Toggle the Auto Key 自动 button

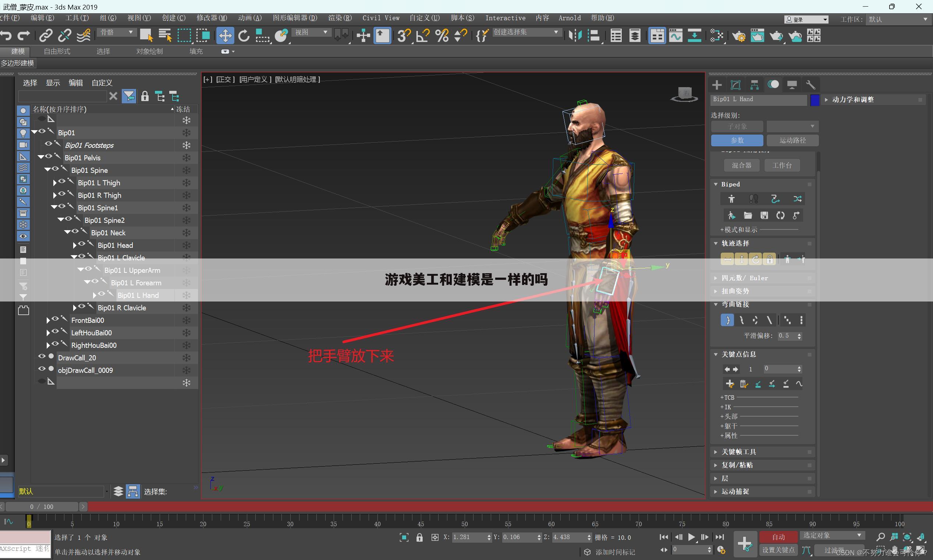pos(778,537)
